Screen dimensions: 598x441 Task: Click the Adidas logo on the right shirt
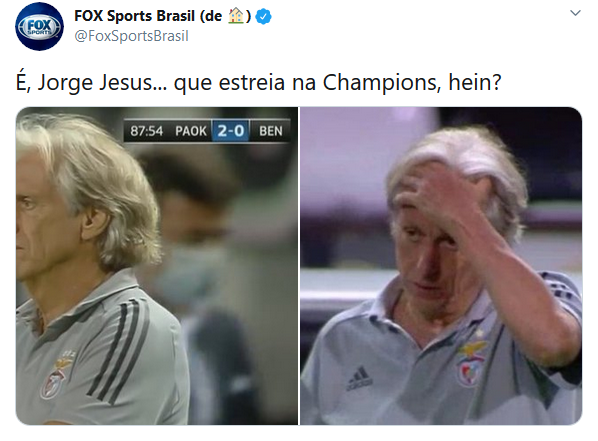359,378
